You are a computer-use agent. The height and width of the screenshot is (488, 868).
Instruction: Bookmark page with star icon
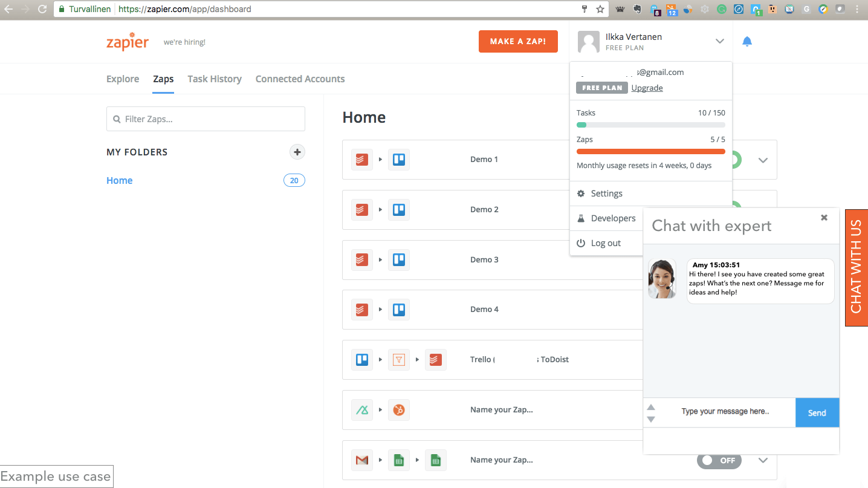(x=600, y=9)
